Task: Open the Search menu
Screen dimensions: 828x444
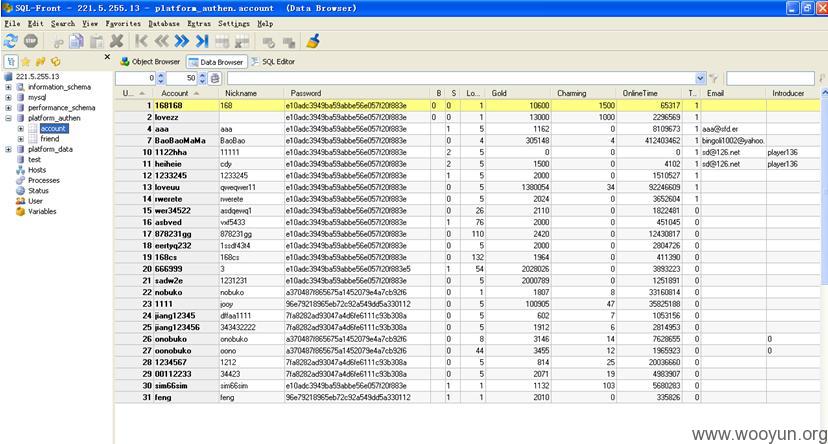Action: coord(63,24)
